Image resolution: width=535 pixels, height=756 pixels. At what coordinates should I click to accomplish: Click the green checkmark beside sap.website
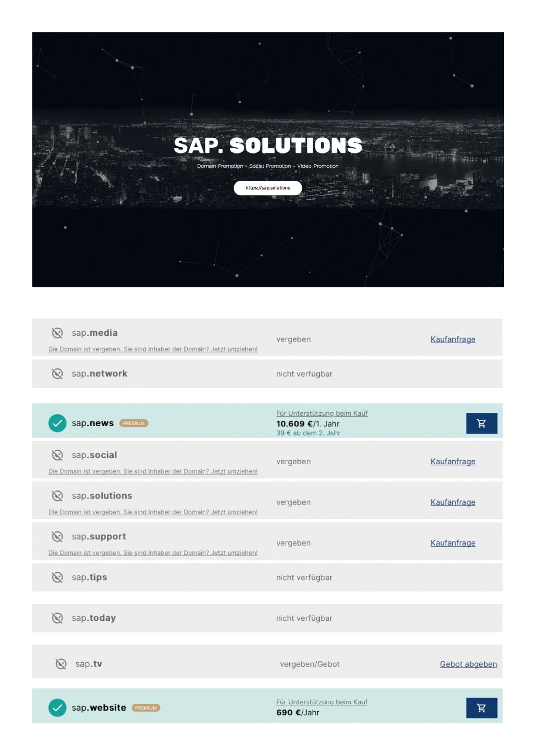57,708
